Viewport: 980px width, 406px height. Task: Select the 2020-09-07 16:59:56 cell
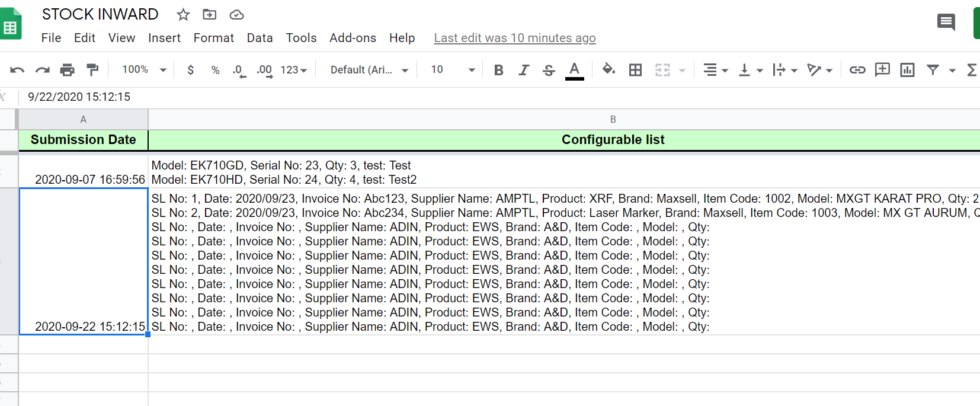[x=84, y=171]
